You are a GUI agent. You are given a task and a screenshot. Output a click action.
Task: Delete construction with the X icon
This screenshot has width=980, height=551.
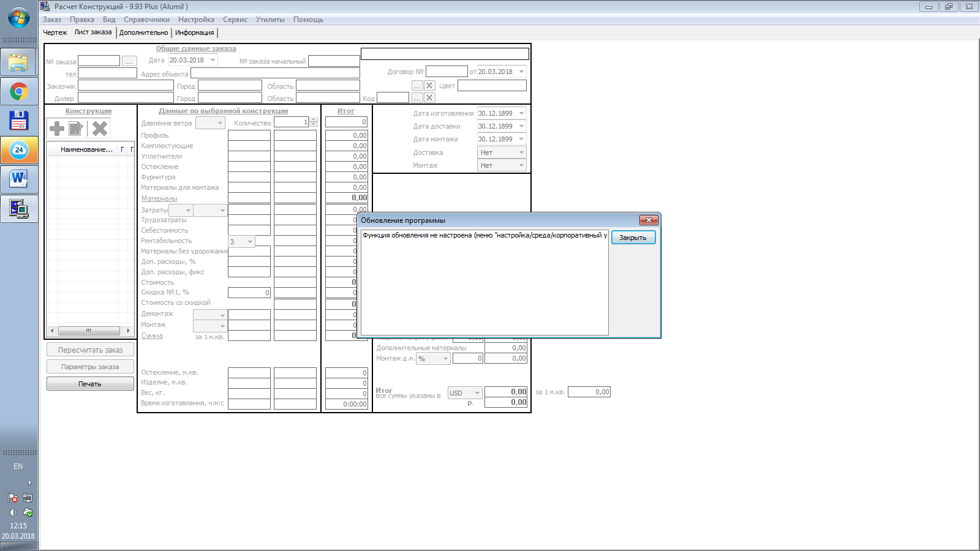coord(100,129)
